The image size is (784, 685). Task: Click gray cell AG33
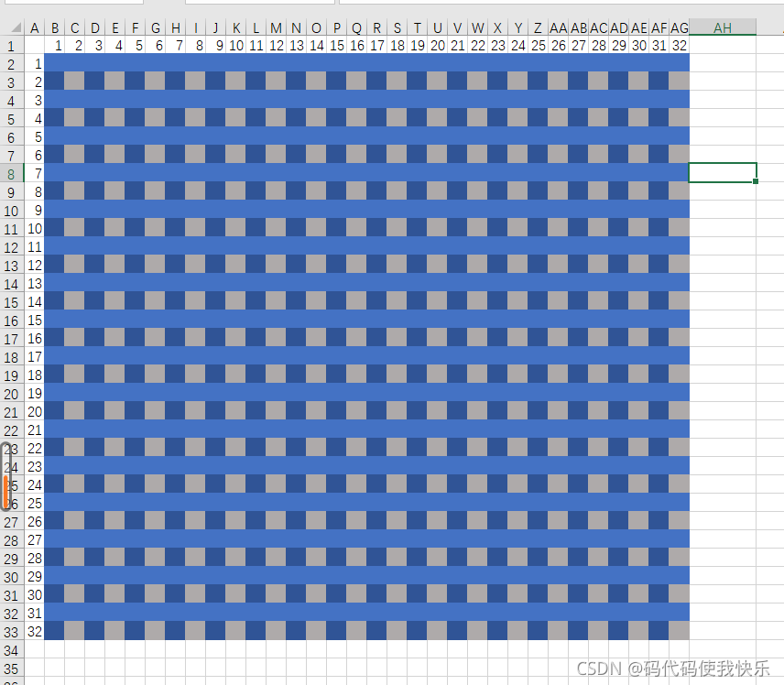[x=679, y=630]
